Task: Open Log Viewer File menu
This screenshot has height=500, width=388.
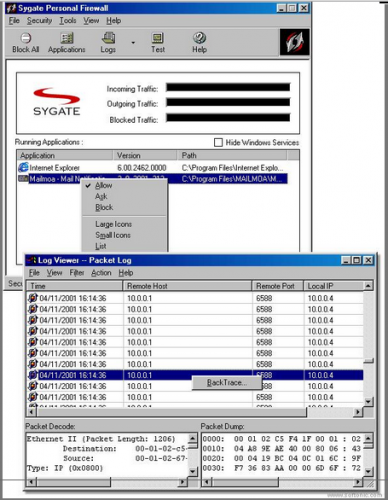Action: 34,273
